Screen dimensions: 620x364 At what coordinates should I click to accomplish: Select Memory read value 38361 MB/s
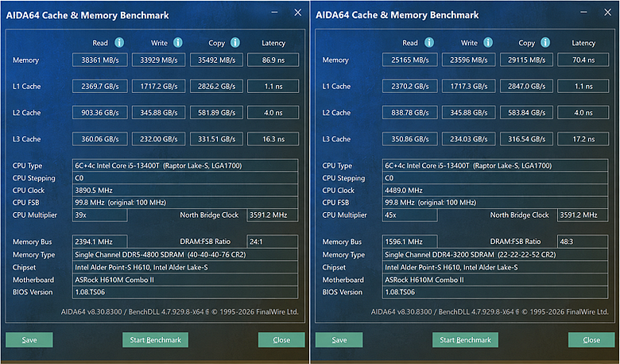click(100, 60)
